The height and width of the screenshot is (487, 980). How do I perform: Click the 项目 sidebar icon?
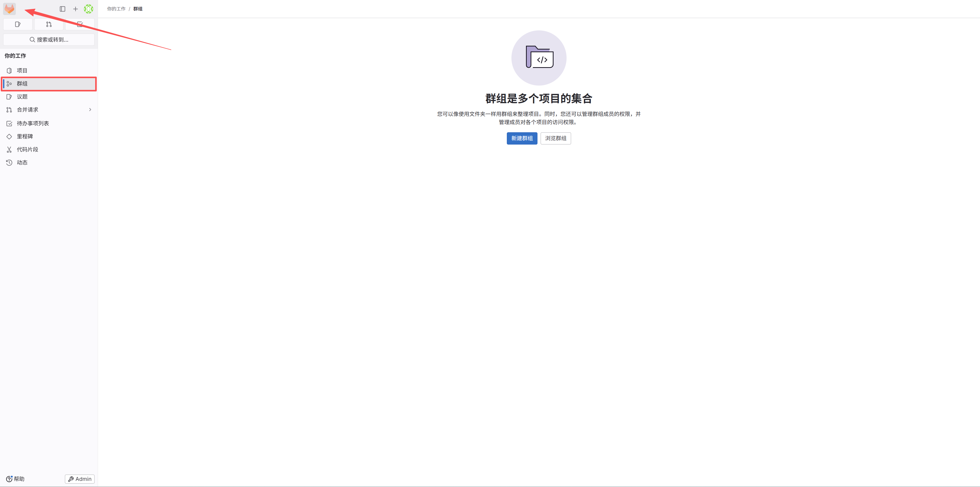pos(9,71)
